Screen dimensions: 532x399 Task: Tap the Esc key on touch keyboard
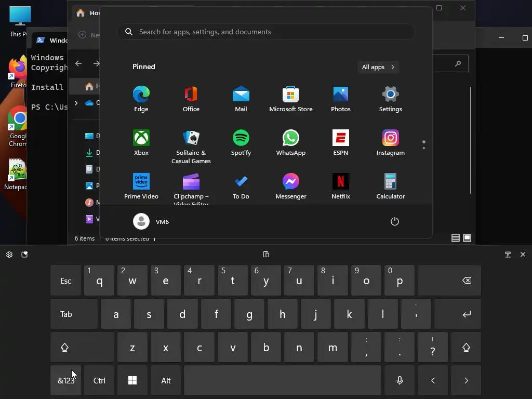pos(65,281)
